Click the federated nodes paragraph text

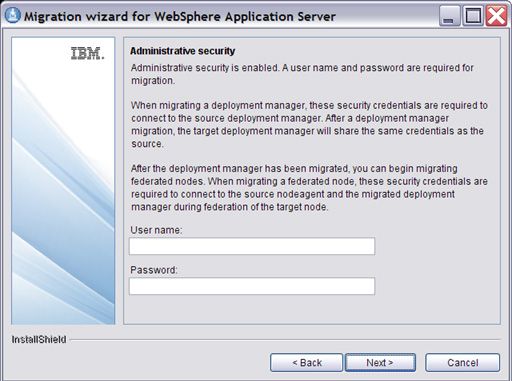tap(309, 188)
